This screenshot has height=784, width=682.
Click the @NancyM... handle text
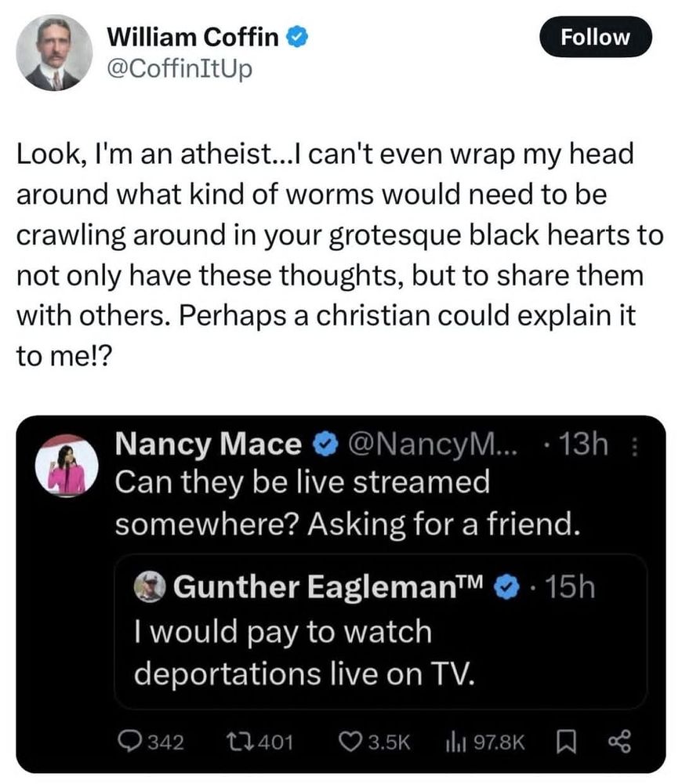click(422, 447)
